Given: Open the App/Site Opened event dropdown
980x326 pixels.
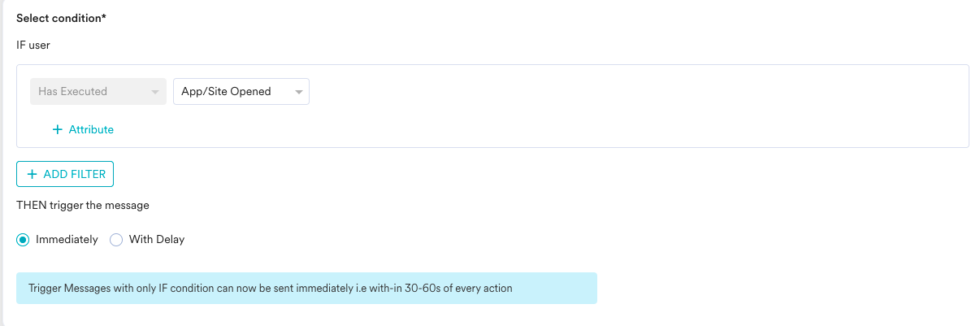Looking at the screenshot, I should click(241, 92).
